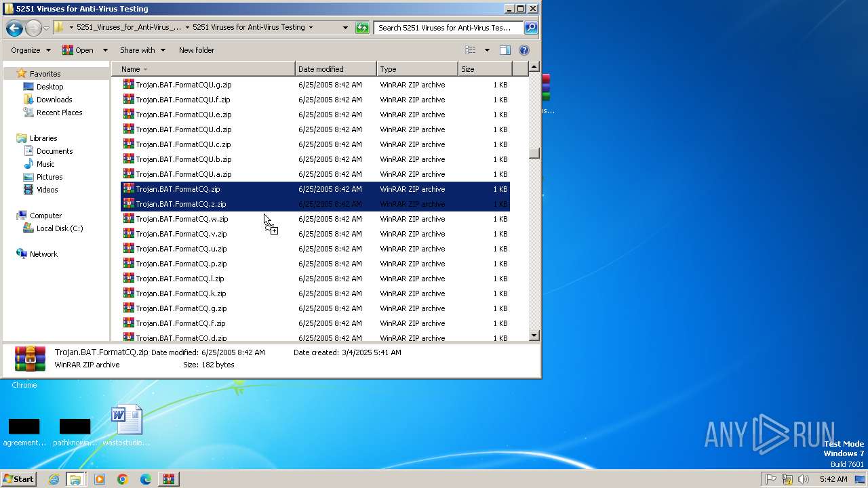Select Trojan.BAT.FormatCQ.u.zip file icon

coord(128,249)
